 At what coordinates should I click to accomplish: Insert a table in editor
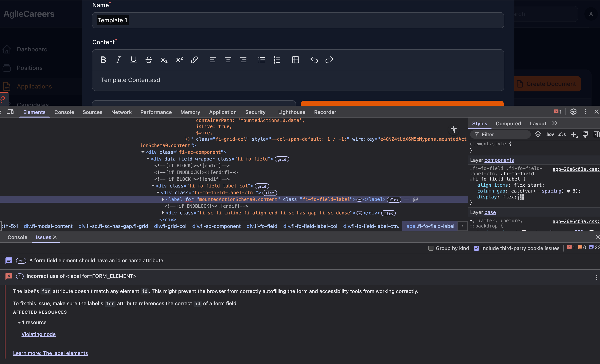(295, 60)
